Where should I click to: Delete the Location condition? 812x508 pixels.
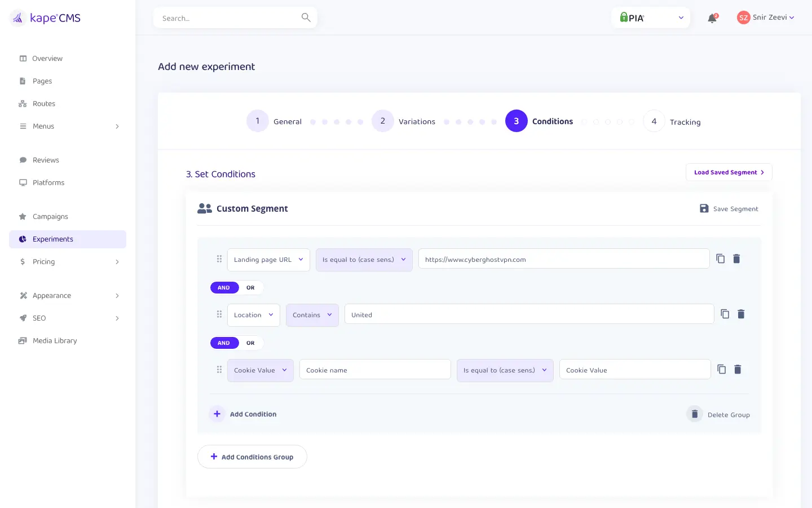(x=741, y=314)
